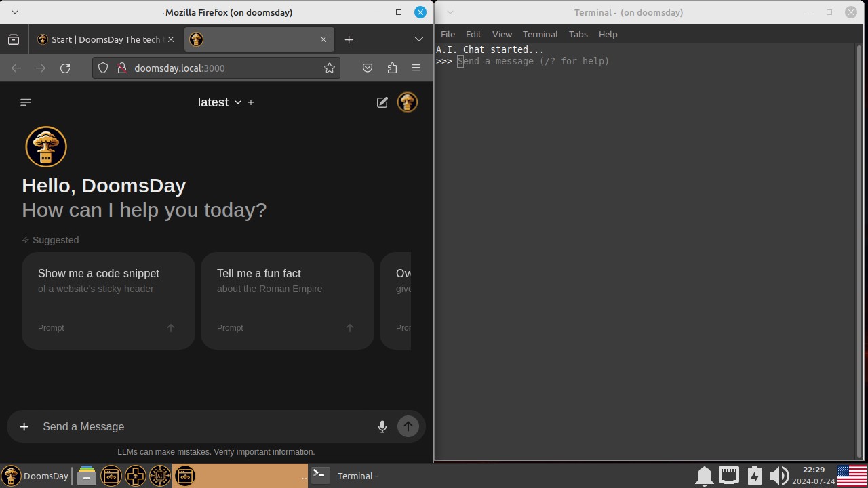Image resolution: width=868 pixels, height=488 pixels.
Task: Click the send message arrow button
Action: 408,426
